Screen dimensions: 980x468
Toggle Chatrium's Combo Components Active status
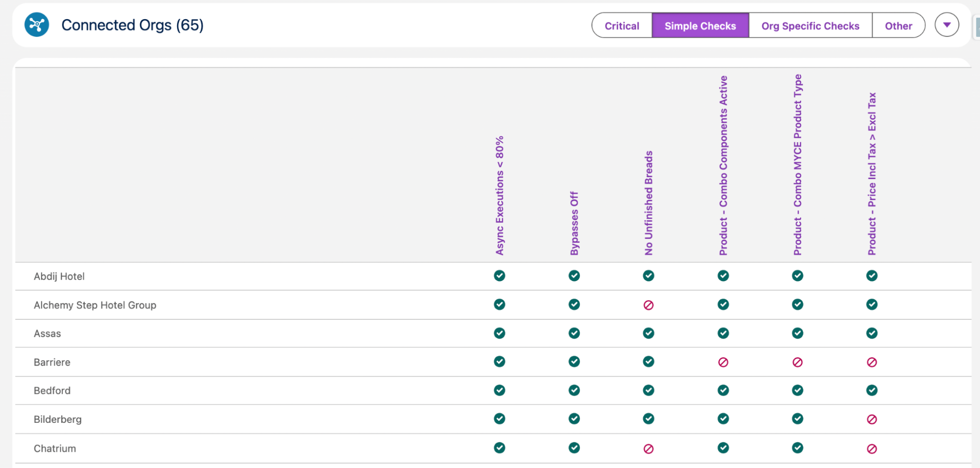pyautogui.click(x=723, y=448)
